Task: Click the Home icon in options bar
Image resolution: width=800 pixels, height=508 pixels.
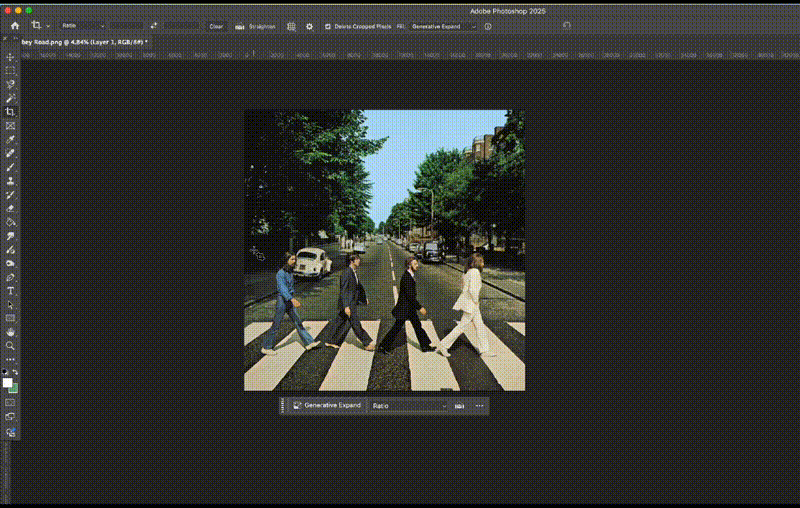Action: (x=15, y=25)
